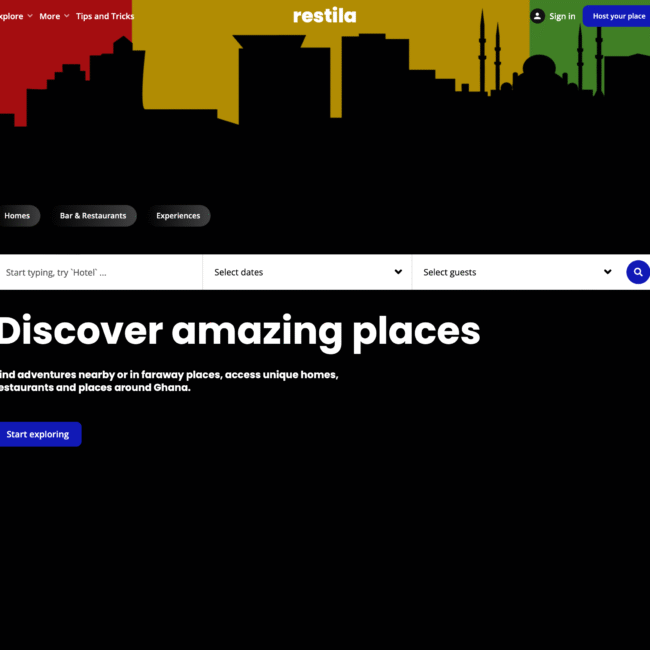Open the Explore menu
Image resolution: width=650 pixels, height=650 pixels.
pyautogui.click(x=16, y=16)
